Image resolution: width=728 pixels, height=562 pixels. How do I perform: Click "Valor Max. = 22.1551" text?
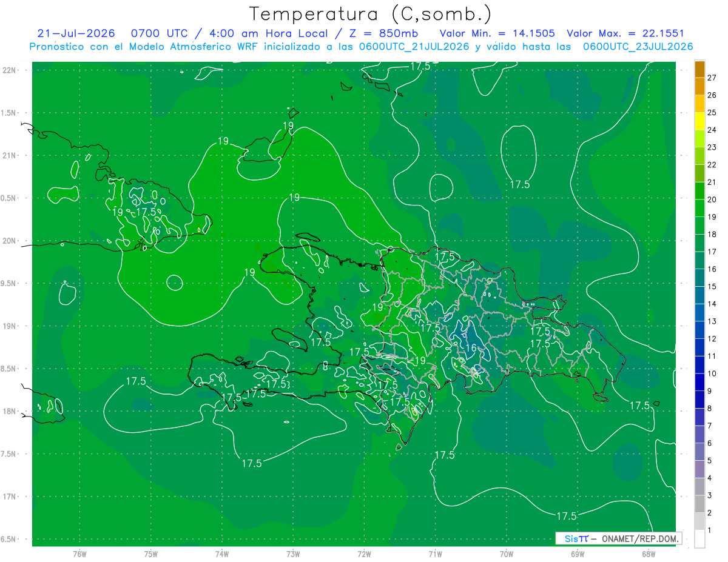[x=625, y=33]
